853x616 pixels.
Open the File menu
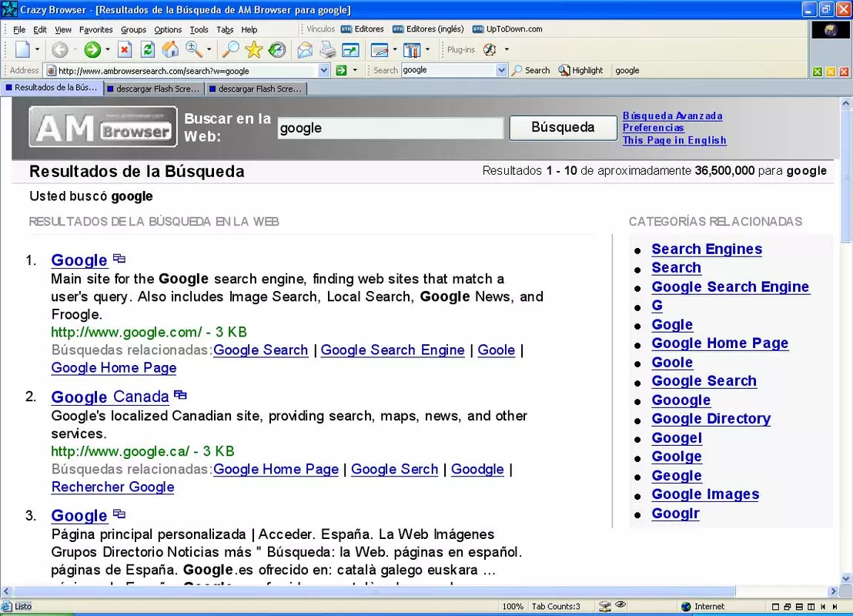pos(19,29)
